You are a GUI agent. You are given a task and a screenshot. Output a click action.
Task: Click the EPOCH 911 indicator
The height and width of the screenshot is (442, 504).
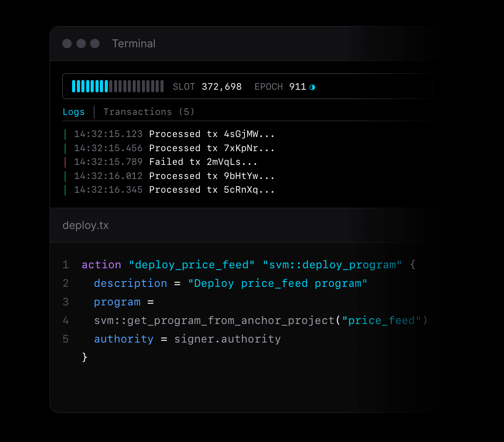(x=280, y=87)
